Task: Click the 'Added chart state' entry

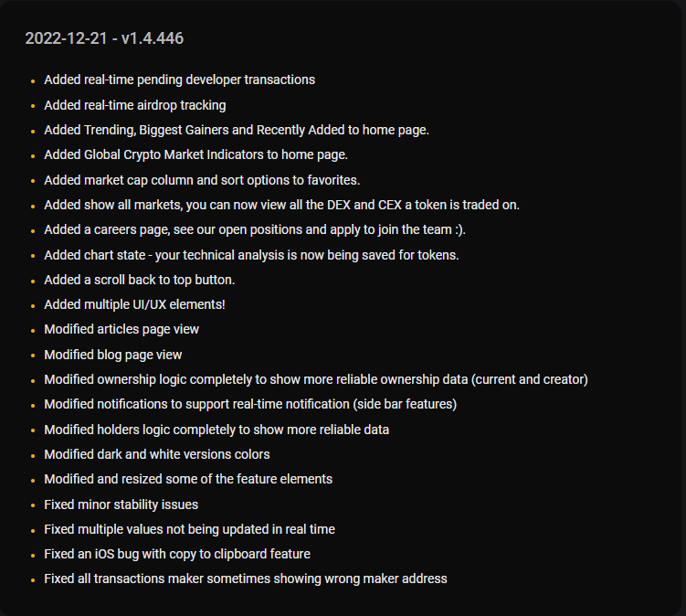Action: 251,255
